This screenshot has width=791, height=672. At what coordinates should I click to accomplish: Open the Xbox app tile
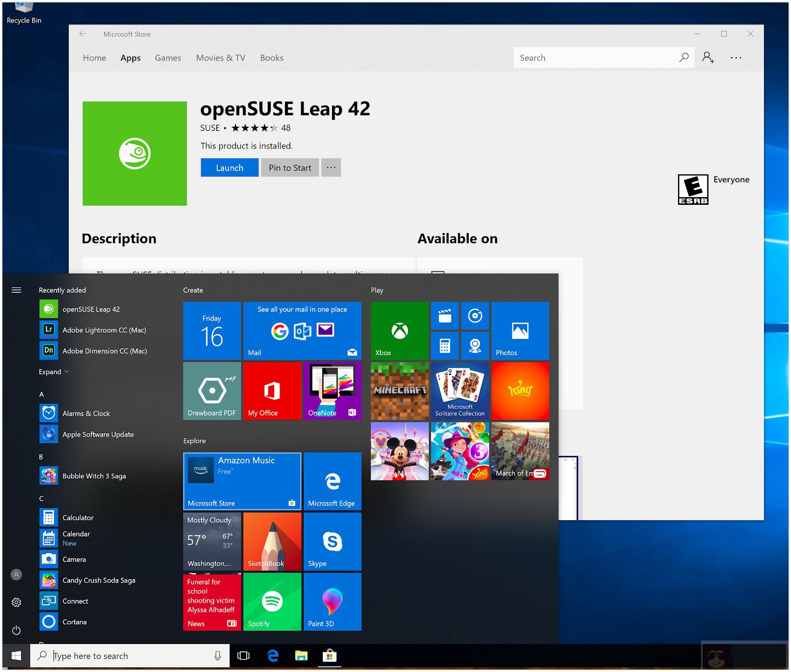click(399, 330)
